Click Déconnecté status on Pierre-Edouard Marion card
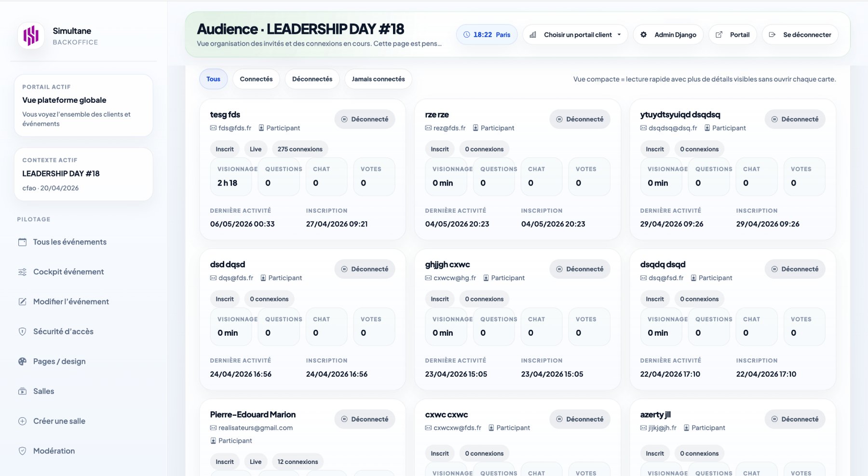Screen dimensions: 868x476 (x=365, y=420)
